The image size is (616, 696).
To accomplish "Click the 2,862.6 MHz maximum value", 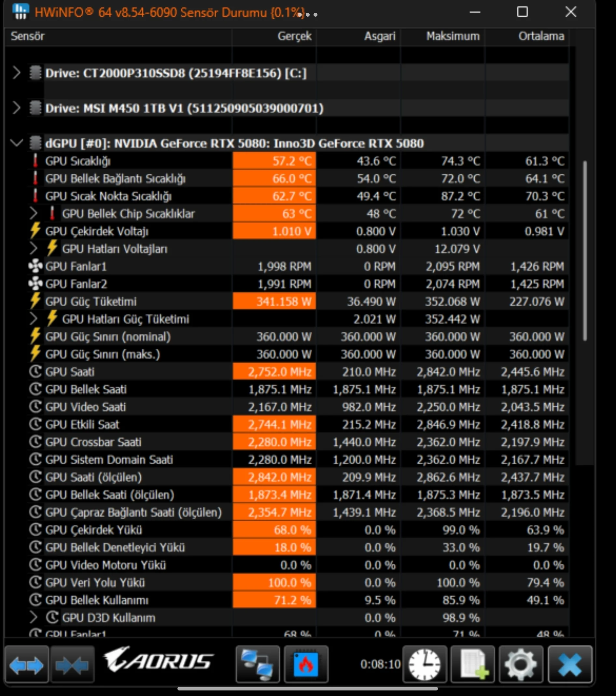I will pyautogui.click(x=448, y=477).
